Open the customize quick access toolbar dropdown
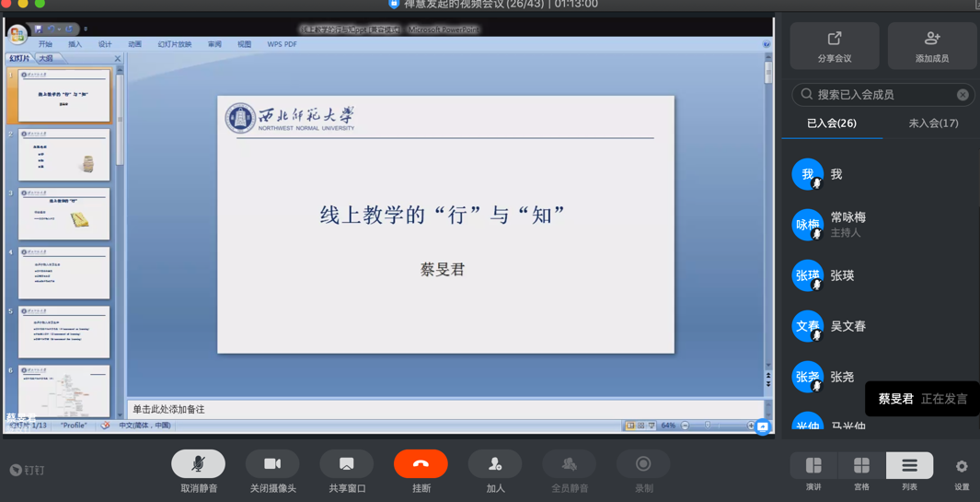Screen dimensions: 980x502 point(86,29)
